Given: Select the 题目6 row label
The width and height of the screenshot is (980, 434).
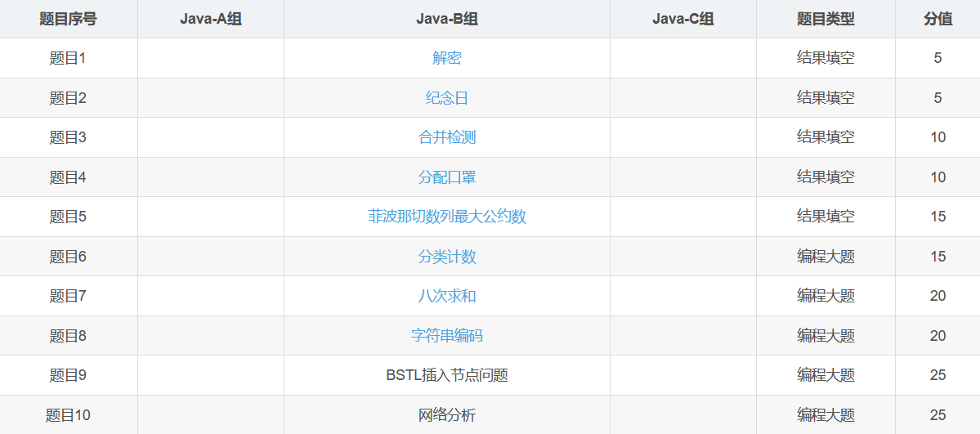Looking at the screenshot, I should pos(68,257).
